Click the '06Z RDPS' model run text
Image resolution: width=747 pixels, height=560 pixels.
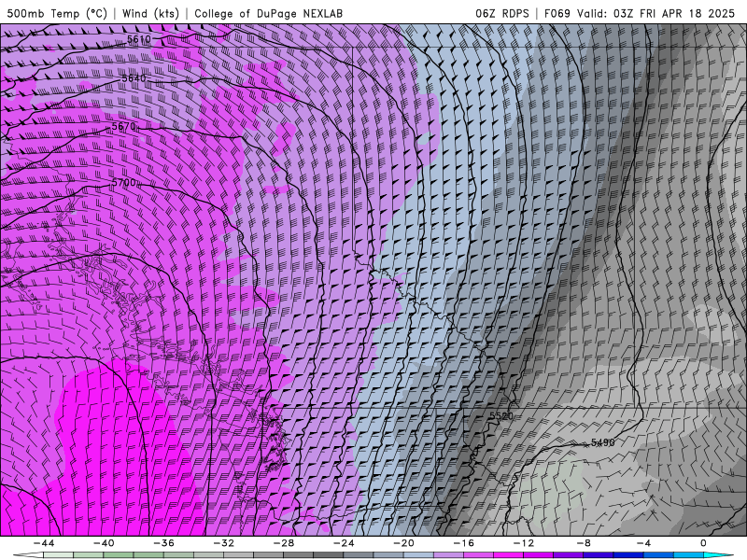coord(502,13)
